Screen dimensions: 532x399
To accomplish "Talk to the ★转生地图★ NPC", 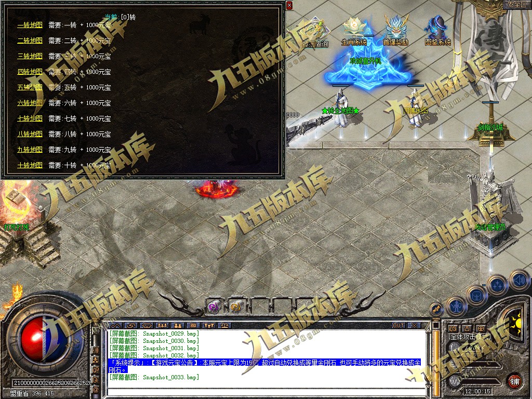I will click(x=340, y=107).
